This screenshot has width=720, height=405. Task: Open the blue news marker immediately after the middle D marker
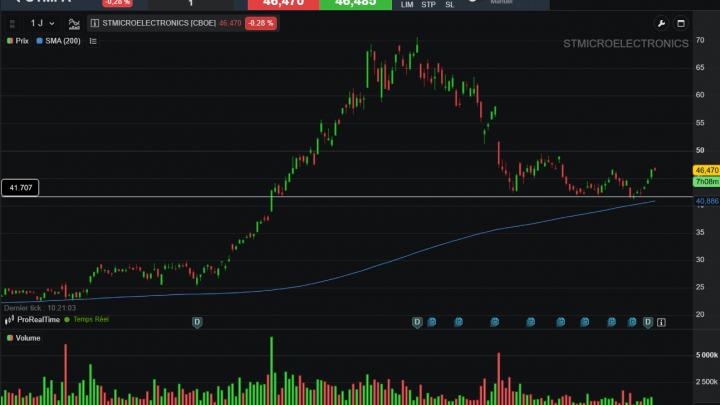(x=432, y=322)
